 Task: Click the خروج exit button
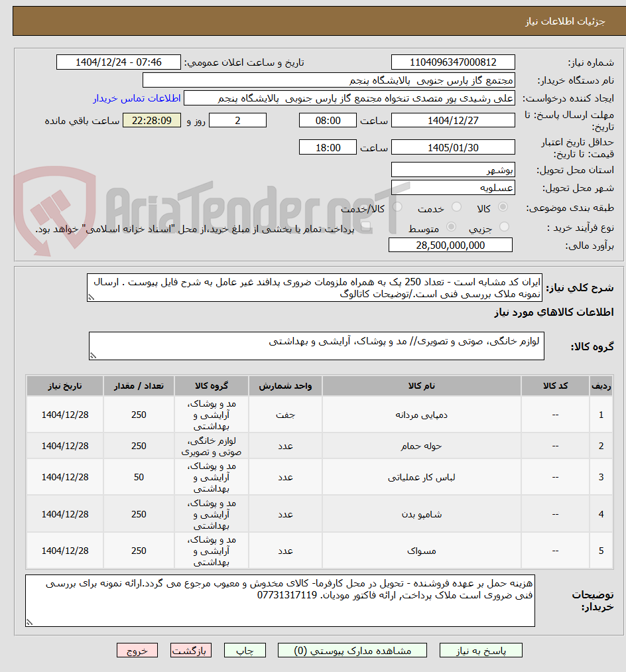pyautogui.click(x=137, y=651)
